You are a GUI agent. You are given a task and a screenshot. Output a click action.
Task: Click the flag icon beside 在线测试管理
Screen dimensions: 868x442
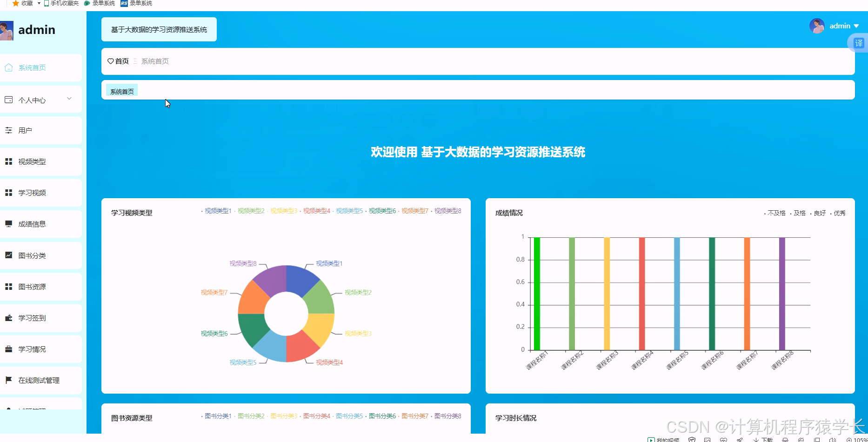coord(8,380)
